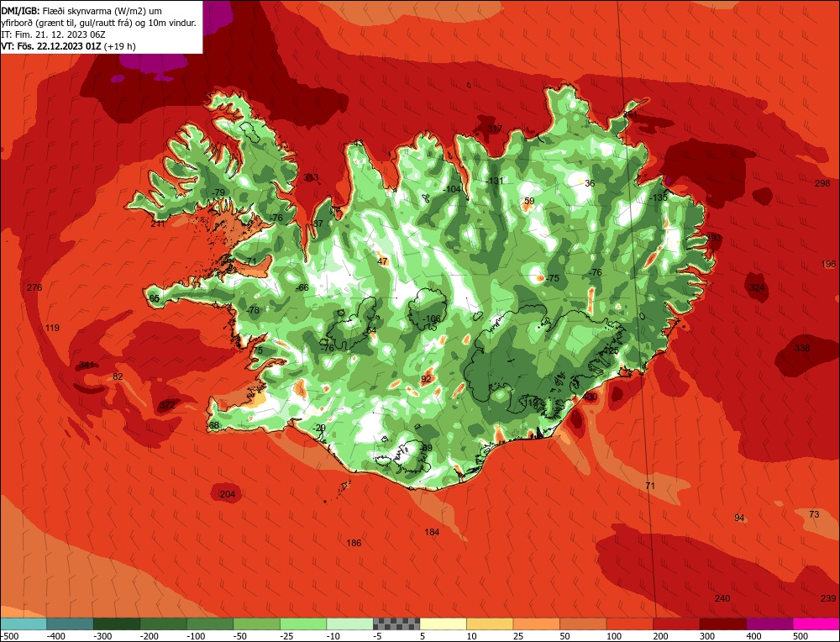Screen dimensions: 840x642
Task: Click the 'DMI/IGB:' title text
Action: point(20,11)
